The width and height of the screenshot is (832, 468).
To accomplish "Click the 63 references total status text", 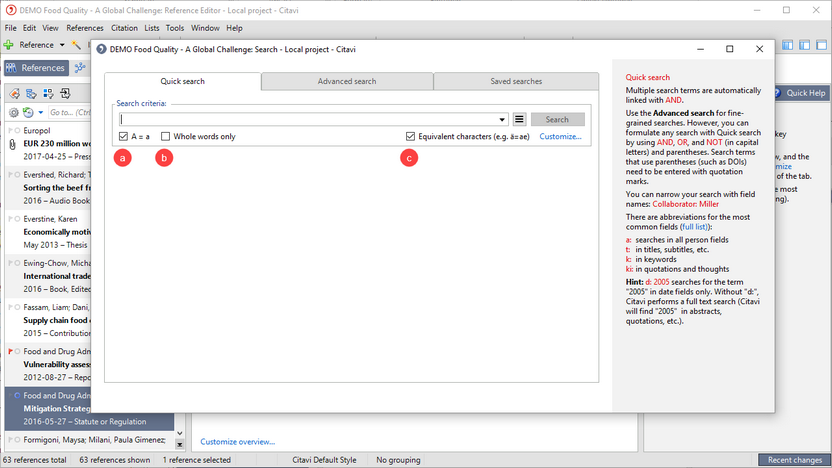I will coord(35,460).
